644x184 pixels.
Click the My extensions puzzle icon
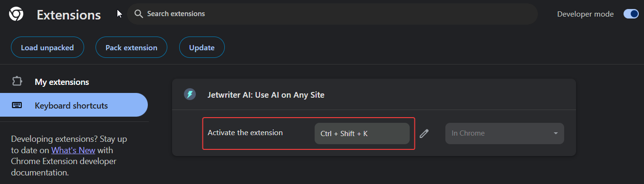pyautogui.click(x=17, y=82)
